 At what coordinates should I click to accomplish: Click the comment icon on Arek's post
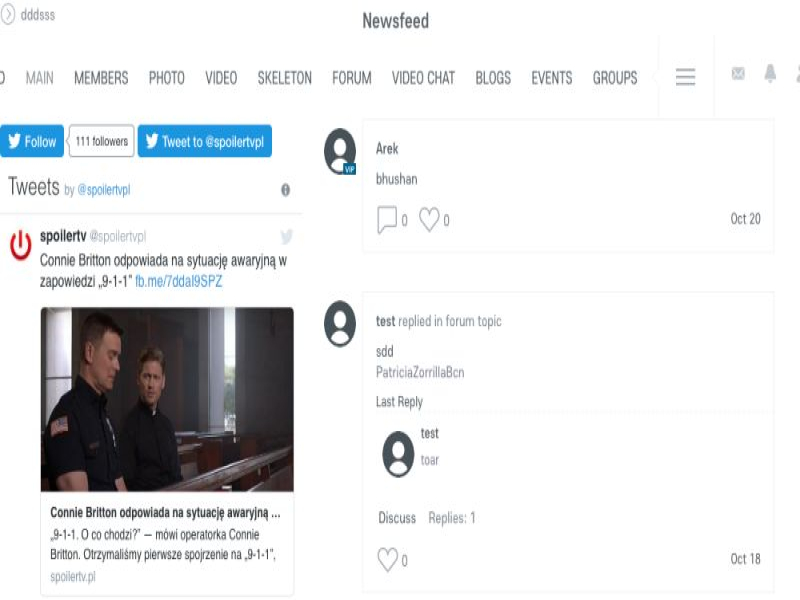click(x=387, y=220)
